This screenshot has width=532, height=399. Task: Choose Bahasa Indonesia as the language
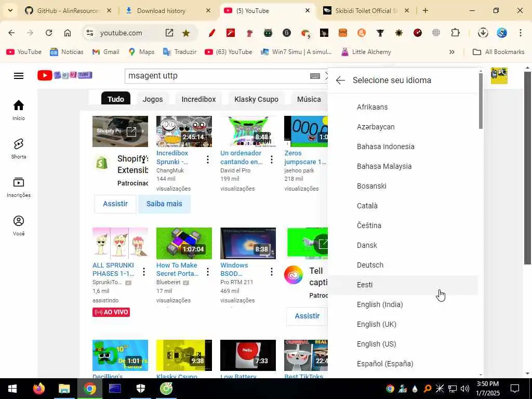pos(404,147)
